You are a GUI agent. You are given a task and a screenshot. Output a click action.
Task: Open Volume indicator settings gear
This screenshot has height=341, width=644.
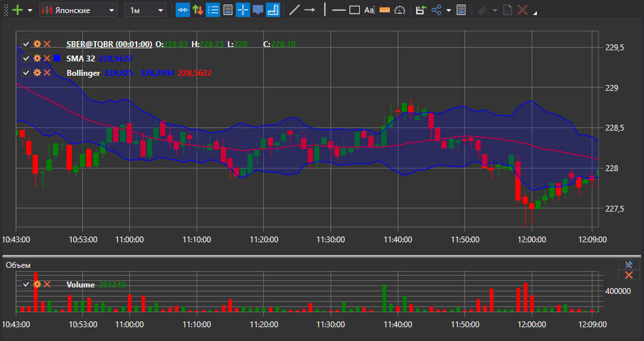(x=37, y=284)
